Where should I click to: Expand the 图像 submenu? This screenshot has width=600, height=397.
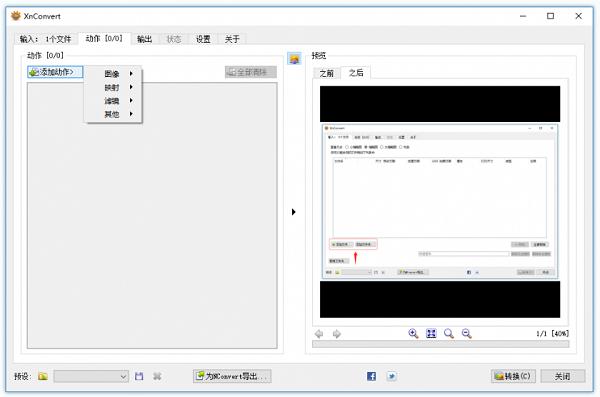pos(113,74)
